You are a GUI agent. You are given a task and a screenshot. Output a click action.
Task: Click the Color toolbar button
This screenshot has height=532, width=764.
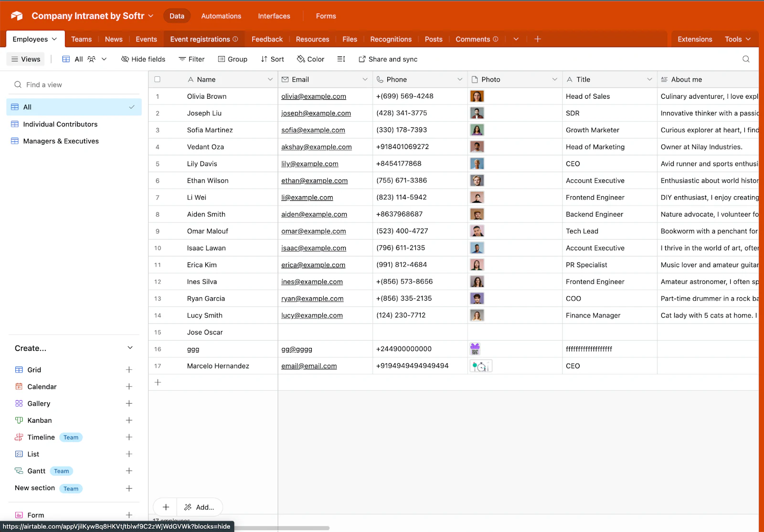click(x=310, y=59)
